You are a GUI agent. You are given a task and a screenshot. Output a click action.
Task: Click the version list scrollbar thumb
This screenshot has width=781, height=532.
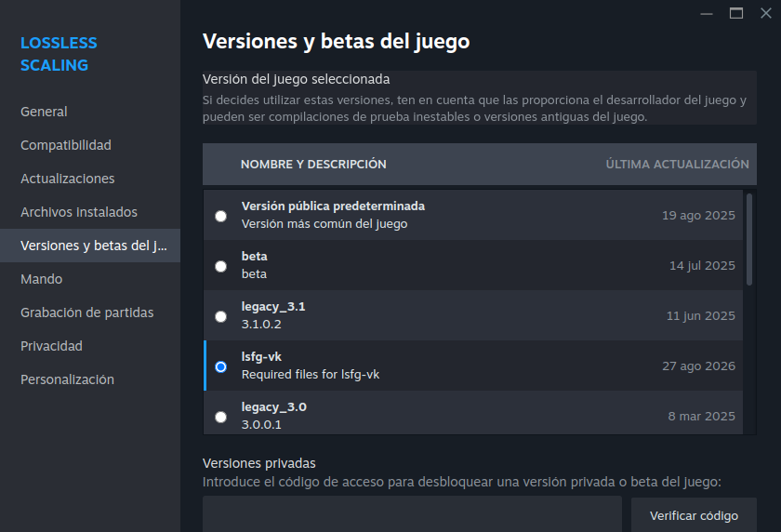[x=749, y=239]
